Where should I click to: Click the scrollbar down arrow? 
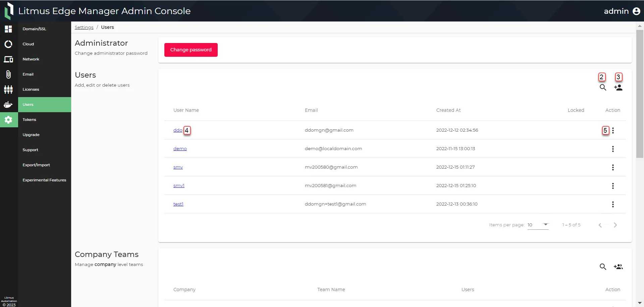point(640,303)
